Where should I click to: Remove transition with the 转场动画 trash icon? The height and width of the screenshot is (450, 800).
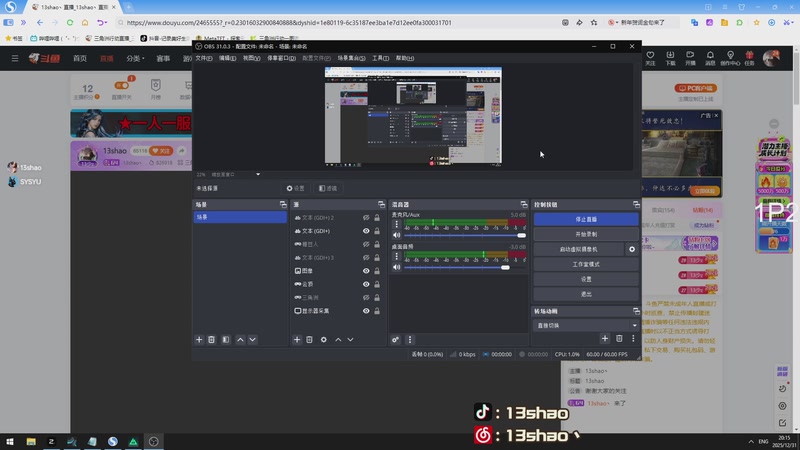(x=619, y=338)
